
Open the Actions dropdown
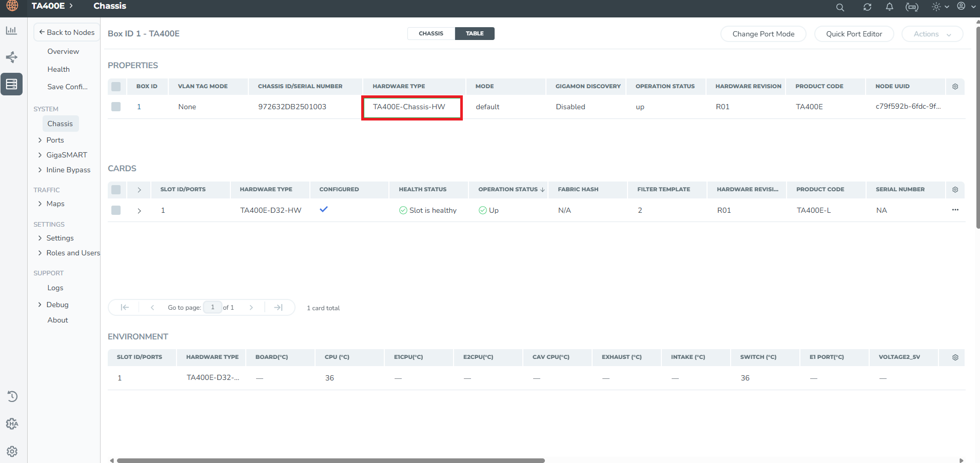[932, 34]
